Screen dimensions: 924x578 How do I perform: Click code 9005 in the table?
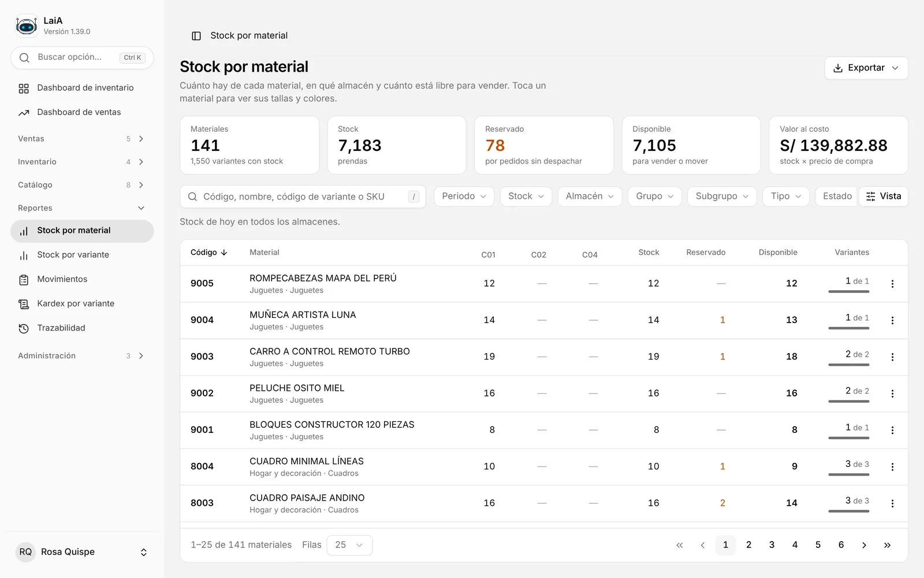202,283
